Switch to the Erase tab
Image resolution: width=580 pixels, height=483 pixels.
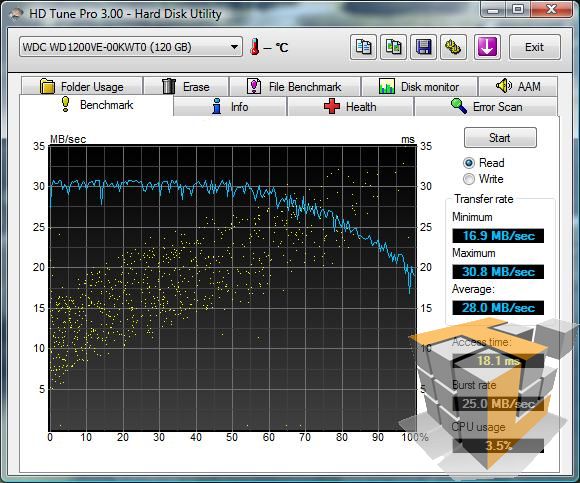186,87
